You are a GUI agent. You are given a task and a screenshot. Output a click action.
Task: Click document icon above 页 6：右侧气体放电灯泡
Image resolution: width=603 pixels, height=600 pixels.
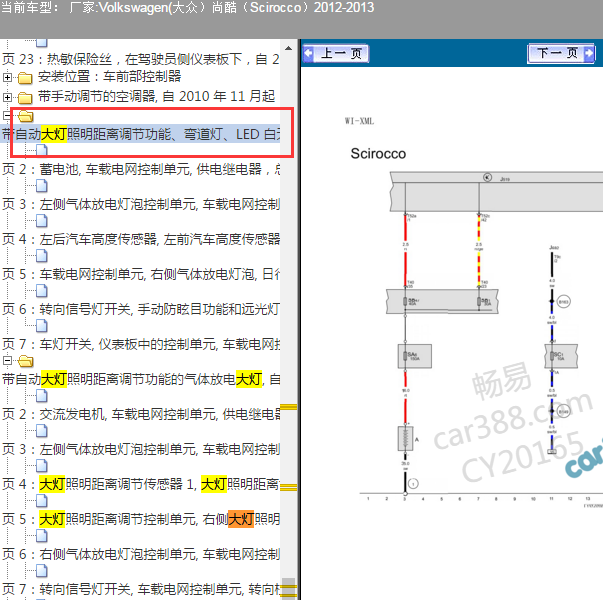point(42,536)
